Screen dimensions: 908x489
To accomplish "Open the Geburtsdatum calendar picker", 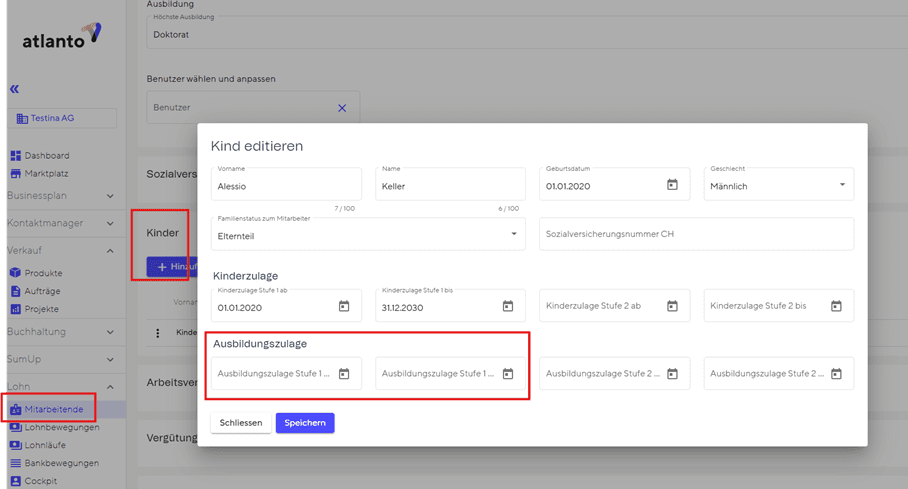I will 672,185.
